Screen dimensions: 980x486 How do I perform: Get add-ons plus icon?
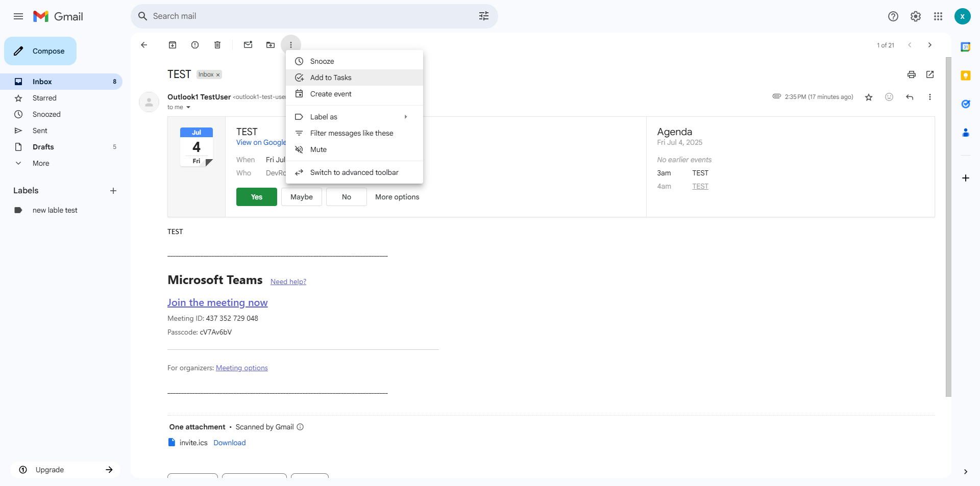point(966,178)
